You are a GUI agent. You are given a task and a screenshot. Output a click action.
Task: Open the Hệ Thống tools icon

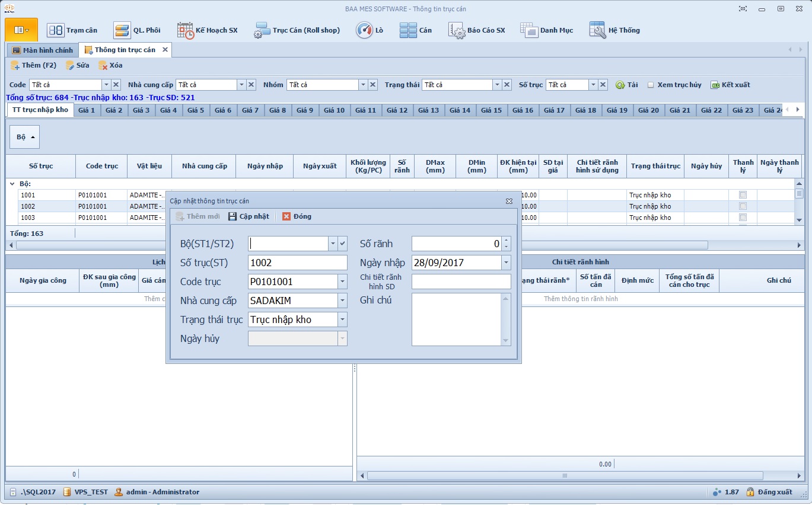click(x=597, y=30)
